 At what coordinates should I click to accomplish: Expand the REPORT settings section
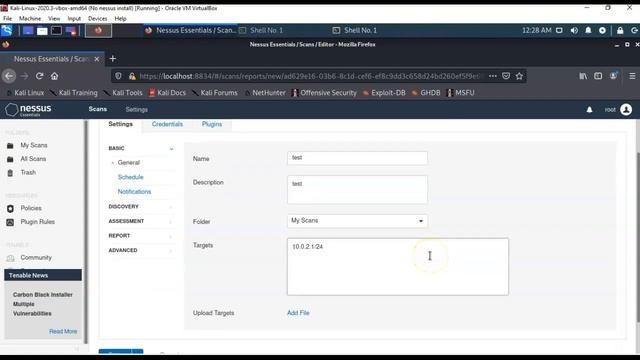141,236
